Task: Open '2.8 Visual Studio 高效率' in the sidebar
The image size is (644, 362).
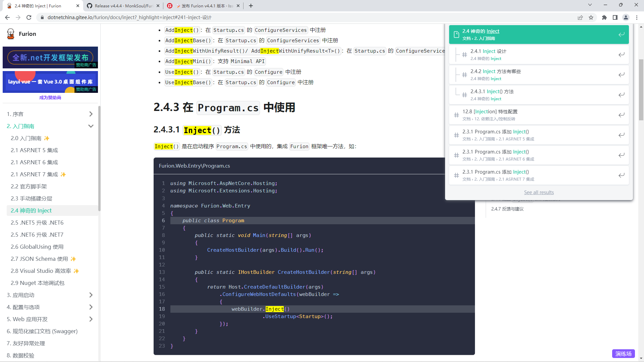Action: coord(45,271)
